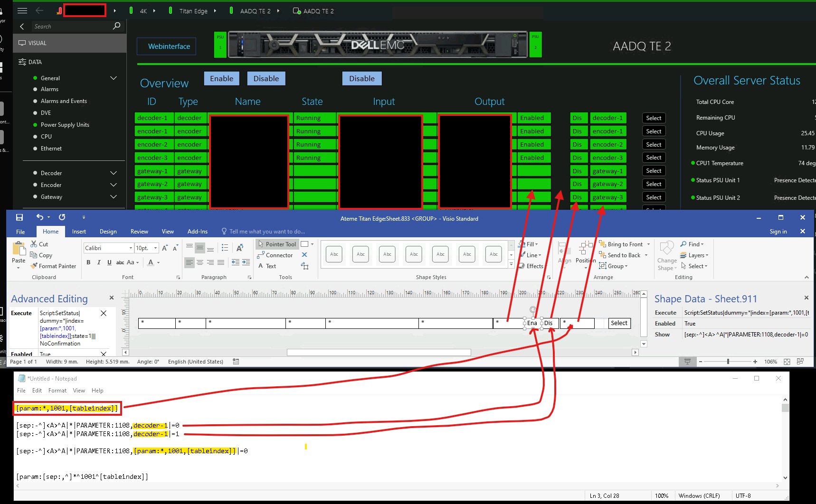The height and width of the screenshot is (504, 816).
Task: Click Tell me what you want to do box
Action: tap(263, 232)
